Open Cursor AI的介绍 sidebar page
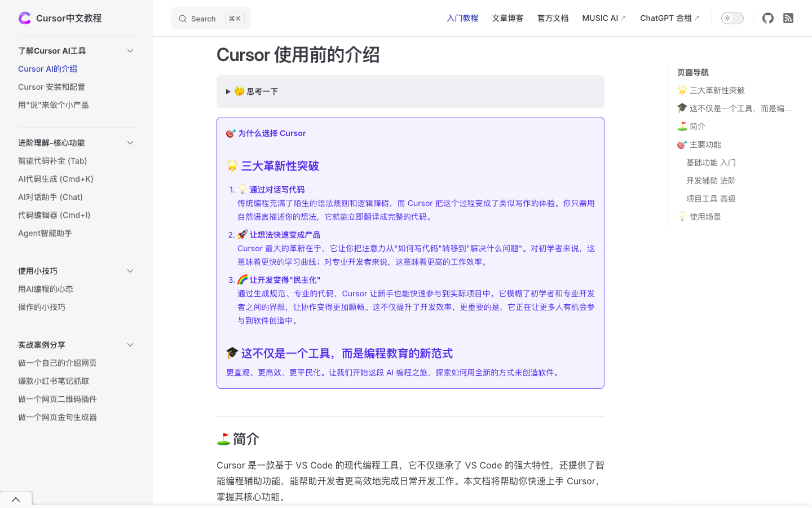Image resolution: width=812 pixels, height=508 pixels. coord(47,69)
